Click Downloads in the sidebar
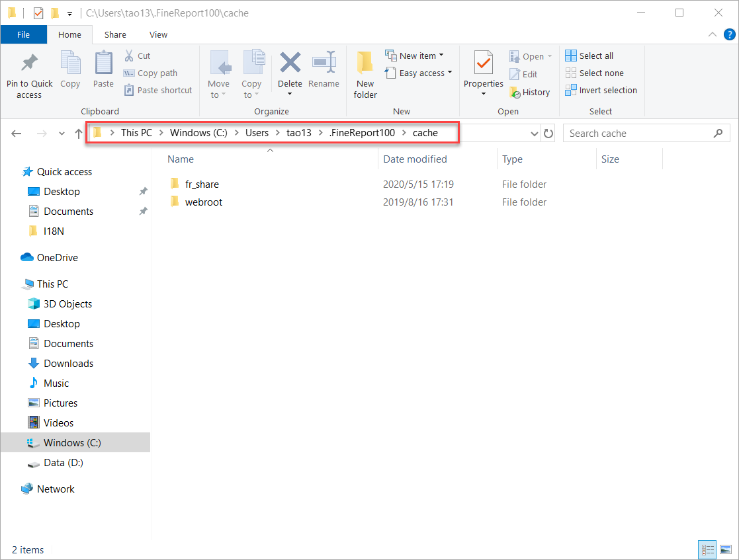 [x=67, y=363]
